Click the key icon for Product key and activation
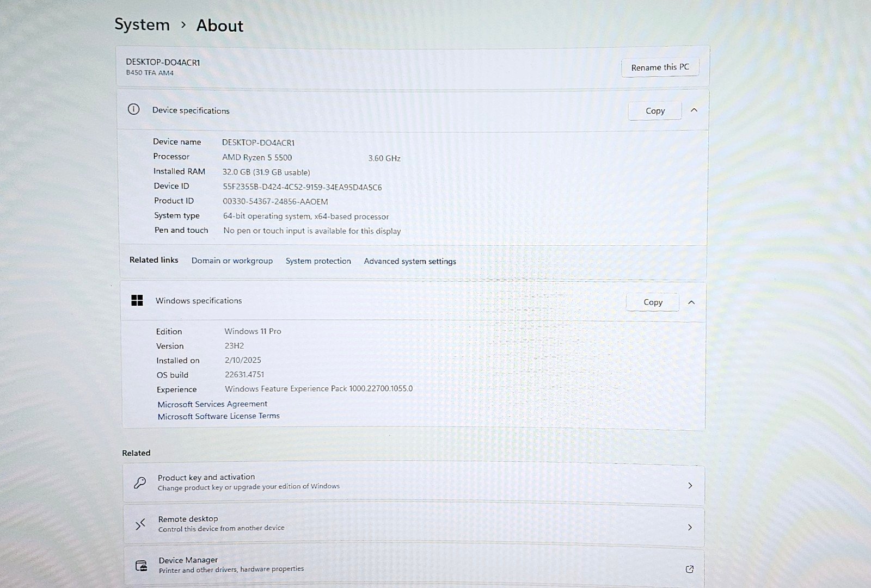This screenshot has width=871, height=588. (x=140, y=482)
